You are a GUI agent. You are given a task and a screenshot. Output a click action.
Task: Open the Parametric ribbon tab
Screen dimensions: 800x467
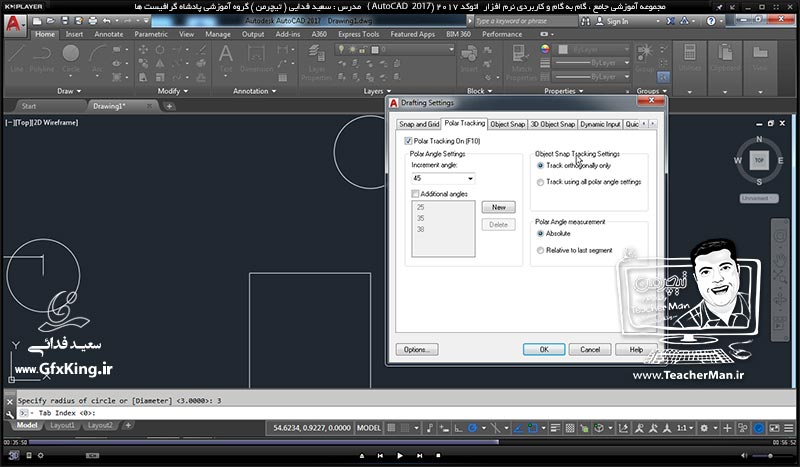151,34
